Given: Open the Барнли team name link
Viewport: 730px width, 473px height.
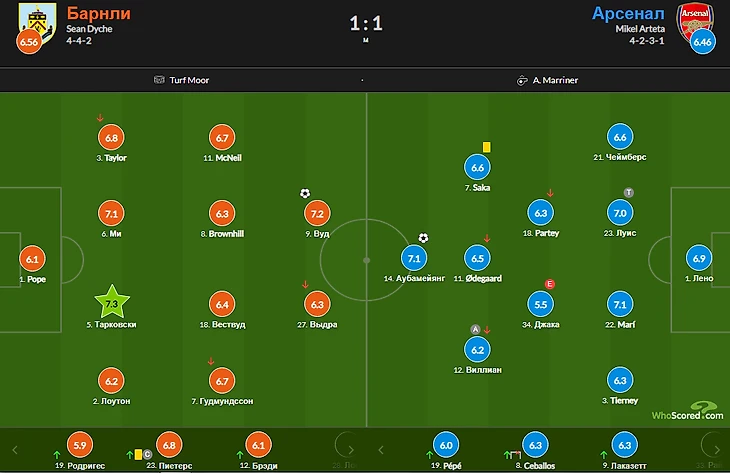Looking at the screenshot, I should (x=98, y=14).
